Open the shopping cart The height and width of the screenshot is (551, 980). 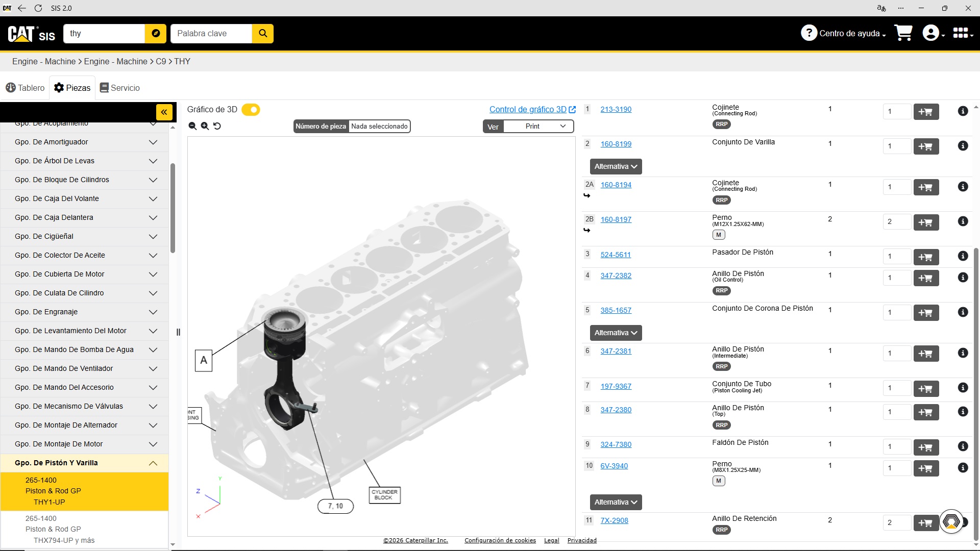[x=903, y=33]
